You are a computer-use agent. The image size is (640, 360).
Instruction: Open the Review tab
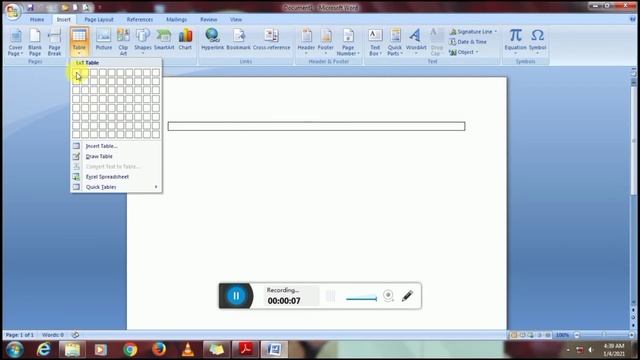tap(209, 19)
